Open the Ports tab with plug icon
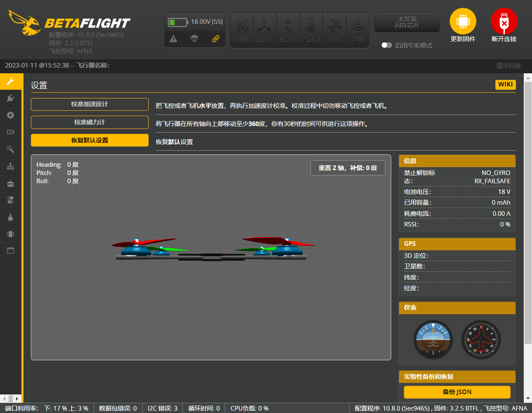The image size is (532, 413). pyautogui.click(x=11, y=98)
